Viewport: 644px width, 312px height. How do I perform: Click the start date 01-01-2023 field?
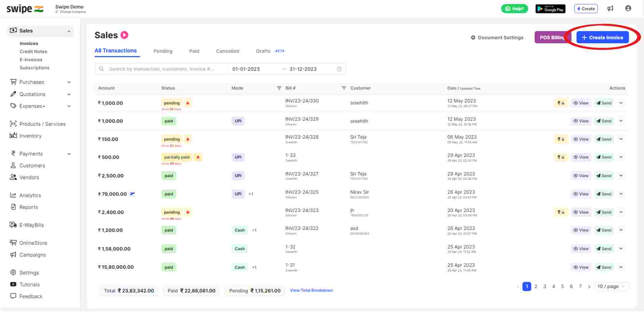[x=246, y=69]
